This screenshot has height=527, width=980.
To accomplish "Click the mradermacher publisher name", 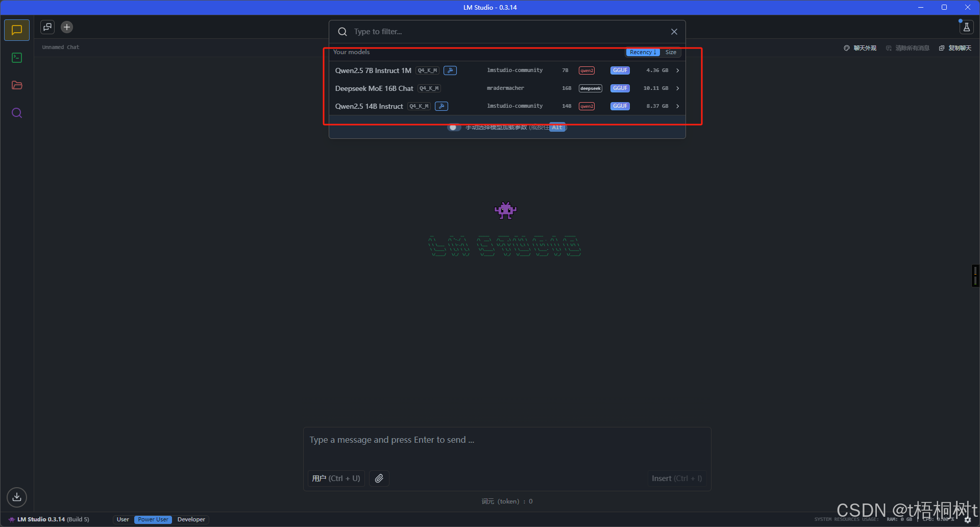I will (x=505, y=88).
